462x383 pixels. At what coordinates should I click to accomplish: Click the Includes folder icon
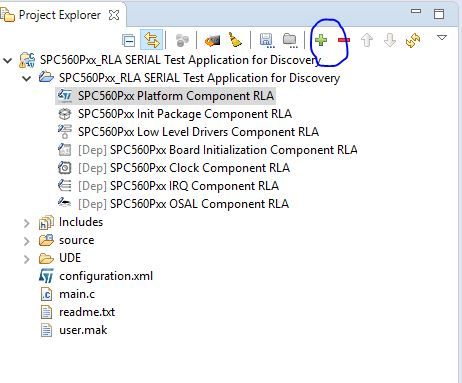pyautogui.click(x=46, y=223)
